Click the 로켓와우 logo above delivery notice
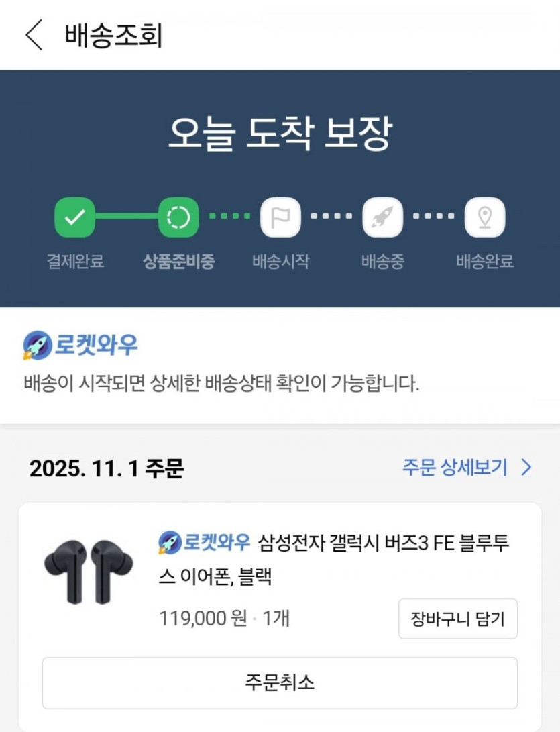 [80, 346]
